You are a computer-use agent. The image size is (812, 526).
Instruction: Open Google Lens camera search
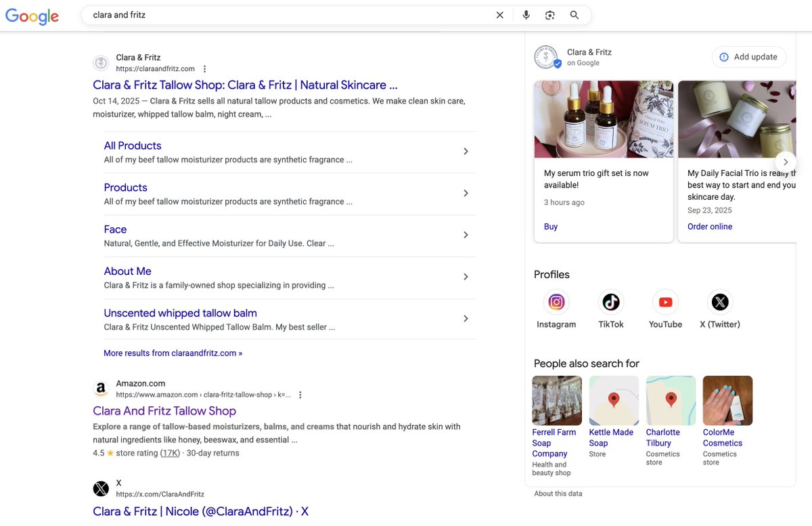tap(550, 14)
